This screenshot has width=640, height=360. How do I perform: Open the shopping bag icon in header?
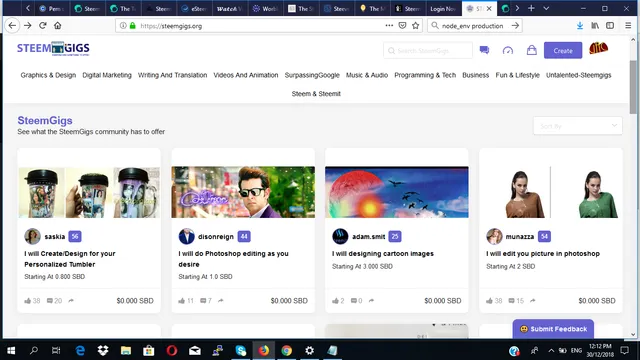(531, 50)
